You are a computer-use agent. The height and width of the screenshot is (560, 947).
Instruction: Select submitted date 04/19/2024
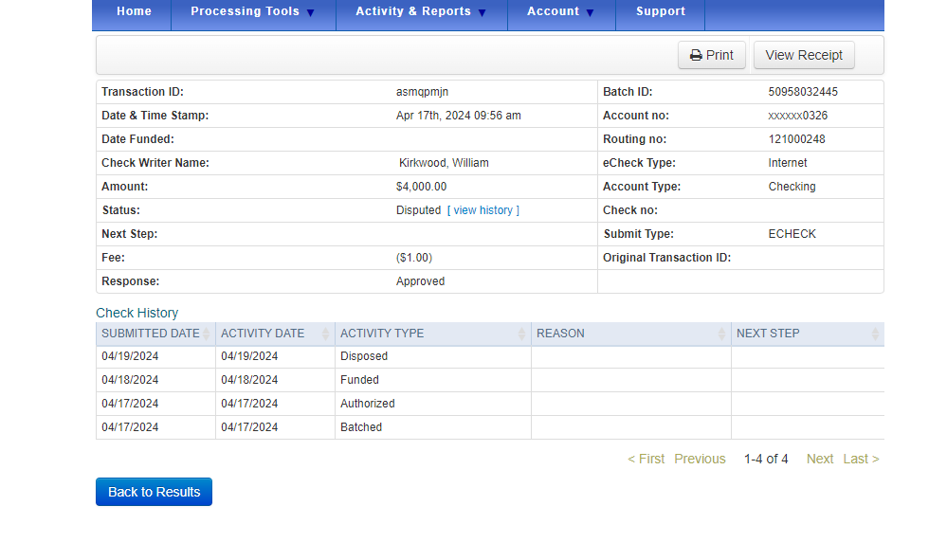[130, 356]
